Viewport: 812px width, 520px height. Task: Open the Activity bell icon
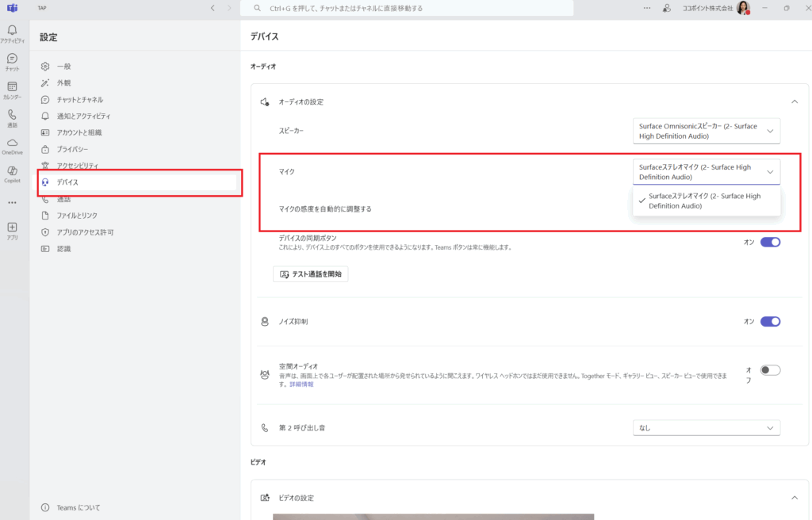(12, 32)
